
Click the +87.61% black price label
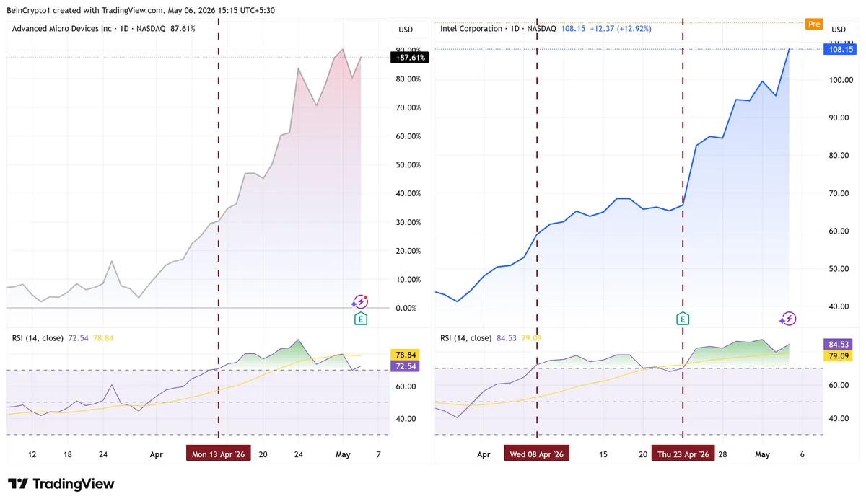[x=409, y=57]
